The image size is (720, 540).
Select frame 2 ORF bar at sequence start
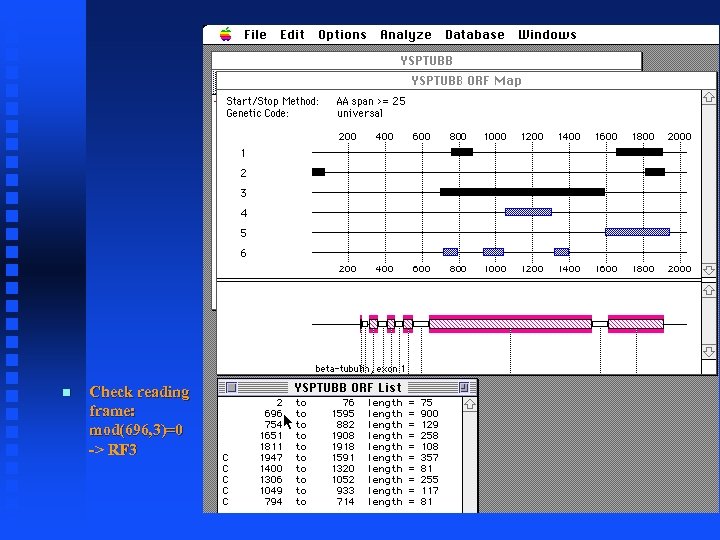(318, 172)
